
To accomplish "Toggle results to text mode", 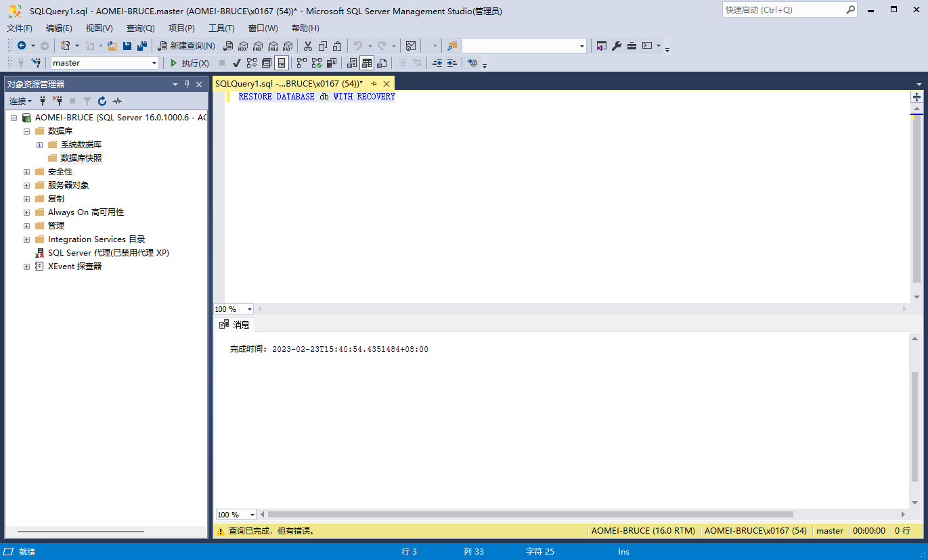I will (351, 63).
